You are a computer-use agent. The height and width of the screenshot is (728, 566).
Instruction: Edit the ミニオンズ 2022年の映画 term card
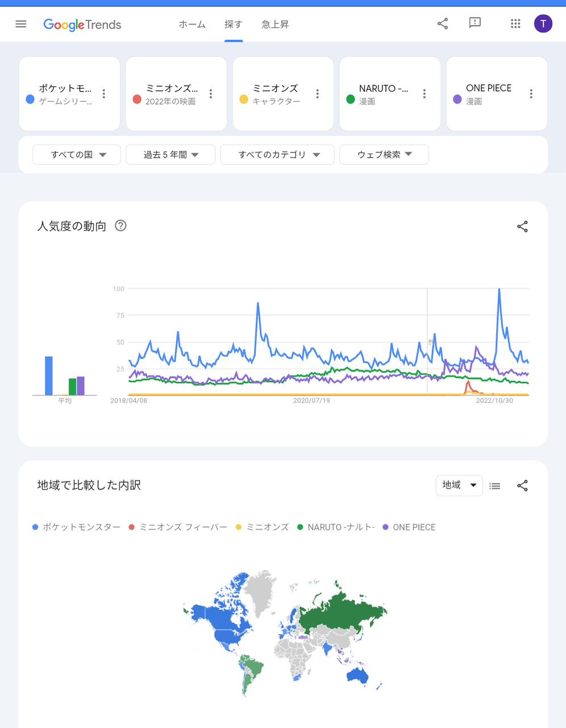pyautogui.click(x=176, y=94)
